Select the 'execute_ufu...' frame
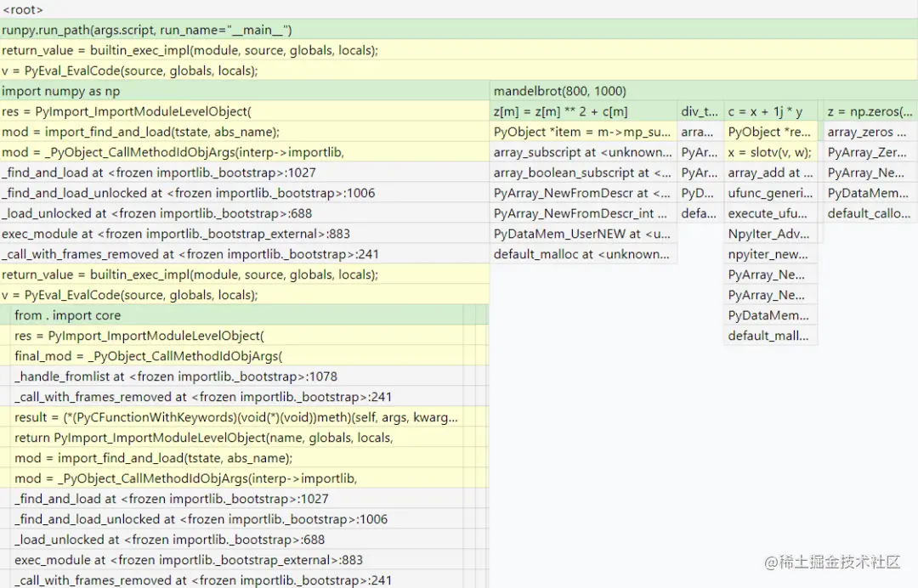This screenshot has height=588, width=918. pos(770,213)
